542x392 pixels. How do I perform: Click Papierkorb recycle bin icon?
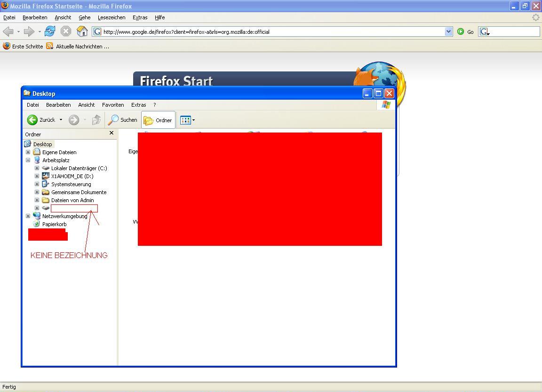(37, 224)
